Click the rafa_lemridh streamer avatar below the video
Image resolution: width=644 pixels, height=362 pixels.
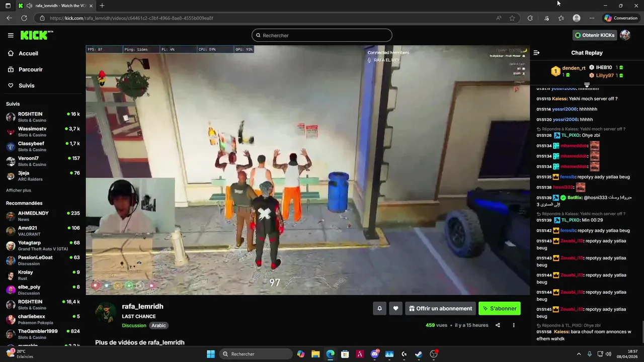[x=106, y=313]
